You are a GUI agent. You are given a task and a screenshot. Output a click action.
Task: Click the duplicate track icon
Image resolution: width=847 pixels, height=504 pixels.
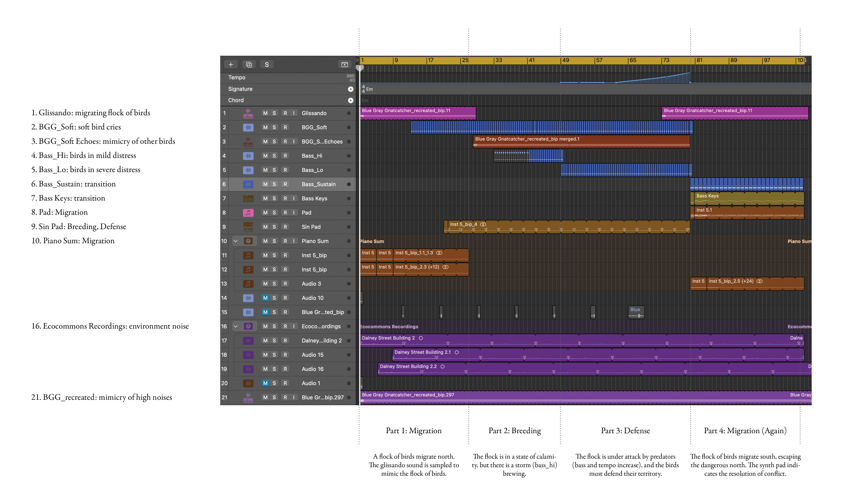pos(249,65)
